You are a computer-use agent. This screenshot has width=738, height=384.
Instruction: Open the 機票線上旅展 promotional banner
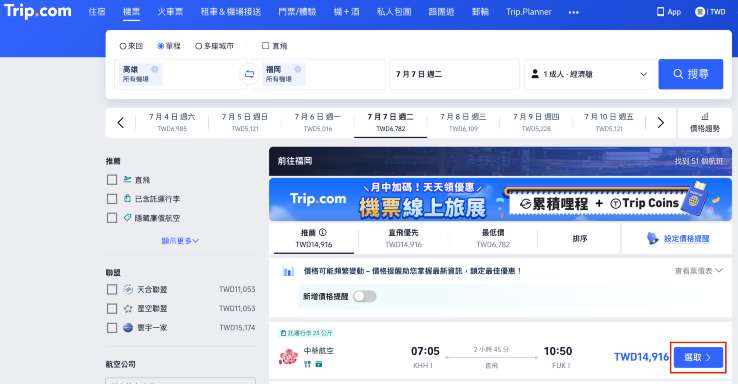(x=500, y=200)
